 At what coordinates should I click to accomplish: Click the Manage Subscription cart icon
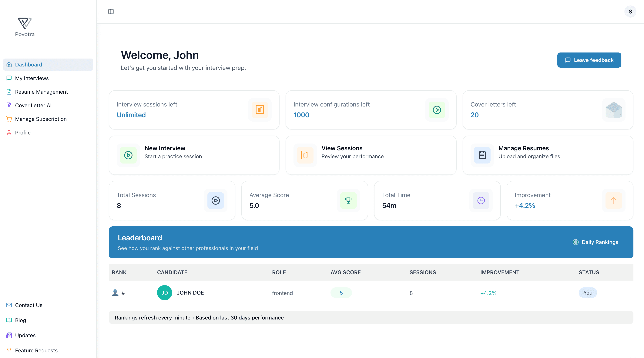pyautogui.click(x=9, y=119)
